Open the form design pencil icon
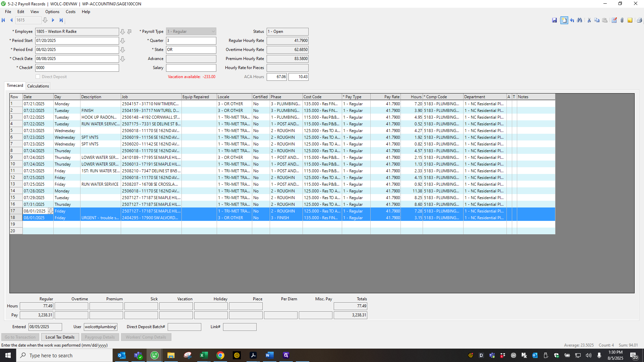 [x=614, y=20]
